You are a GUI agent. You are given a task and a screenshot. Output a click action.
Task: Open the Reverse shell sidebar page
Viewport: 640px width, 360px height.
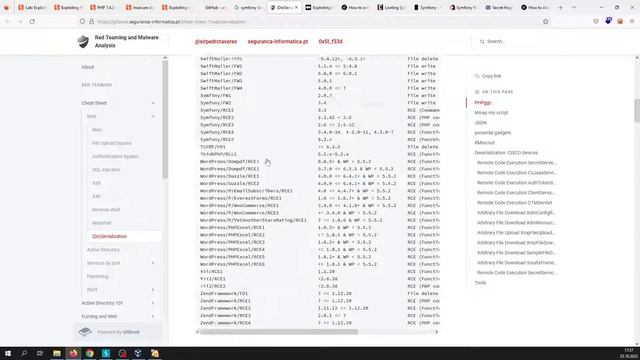coord(106,210)
